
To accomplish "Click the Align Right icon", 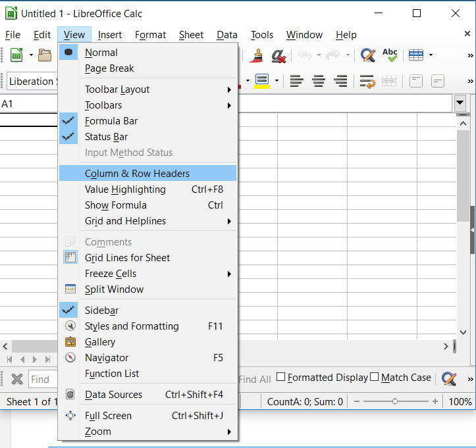I will (x=340, y=81).
